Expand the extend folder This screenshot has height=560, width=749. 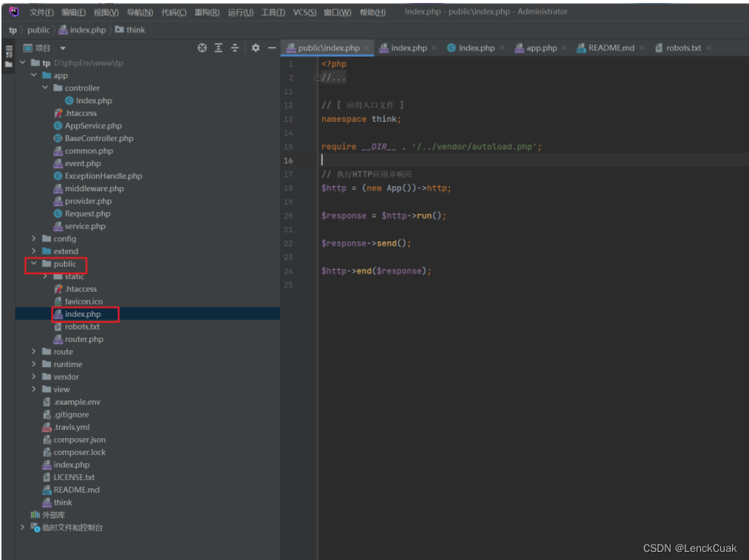[x=34, y=250]
